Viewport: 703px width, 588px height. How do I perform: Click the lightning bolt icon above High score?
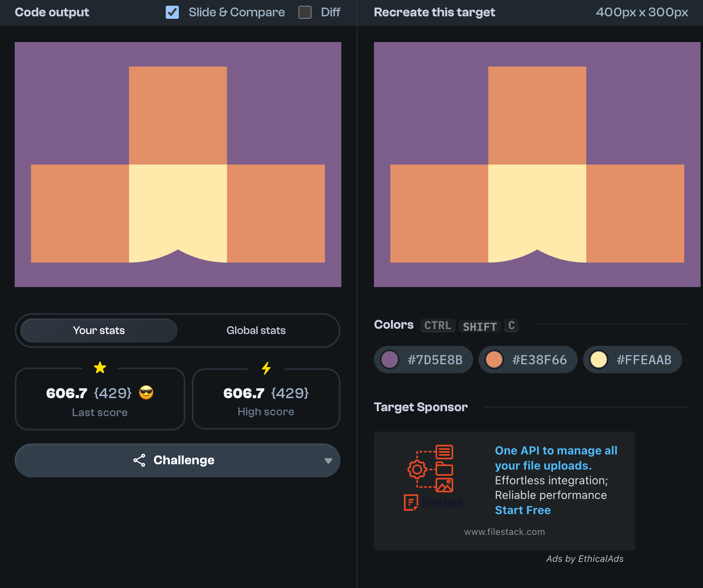266,368
